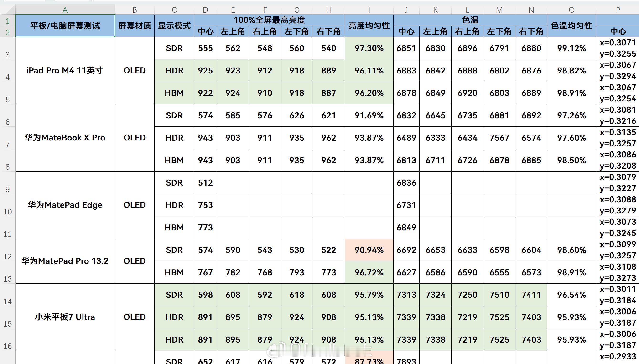639x364 pixels.
Task: Select row 10 header
Action: tap(8, 211)
